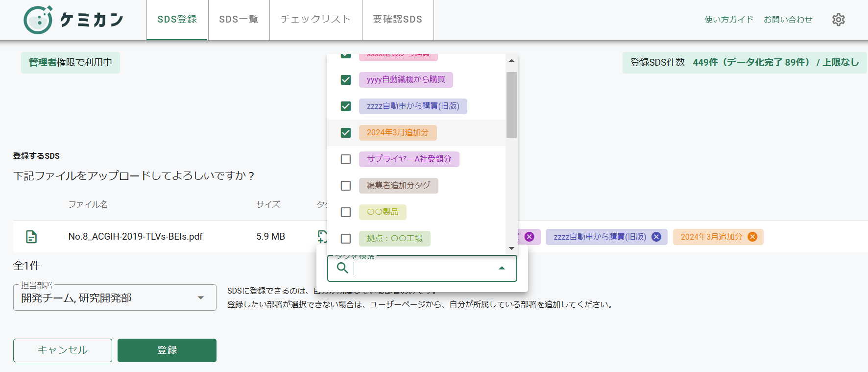Click the PDF file document icon
Image resolution: width=868 pixels, height=372 pixels.
point(31,237)
